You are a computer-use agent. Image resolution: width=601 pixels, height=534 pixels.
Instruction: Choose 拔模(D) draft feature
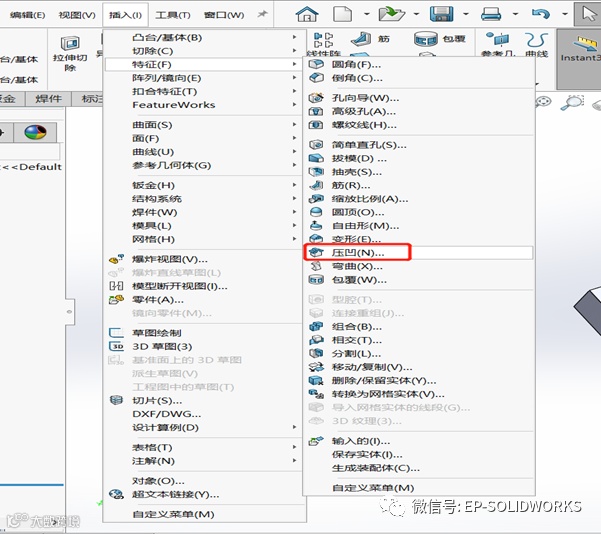pos(419,158)
